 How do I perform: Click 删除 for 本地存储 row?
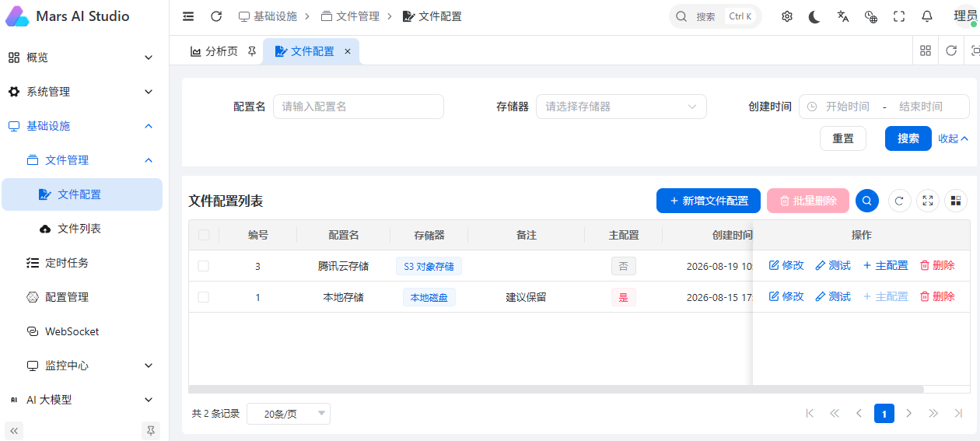tap(937, 297)
